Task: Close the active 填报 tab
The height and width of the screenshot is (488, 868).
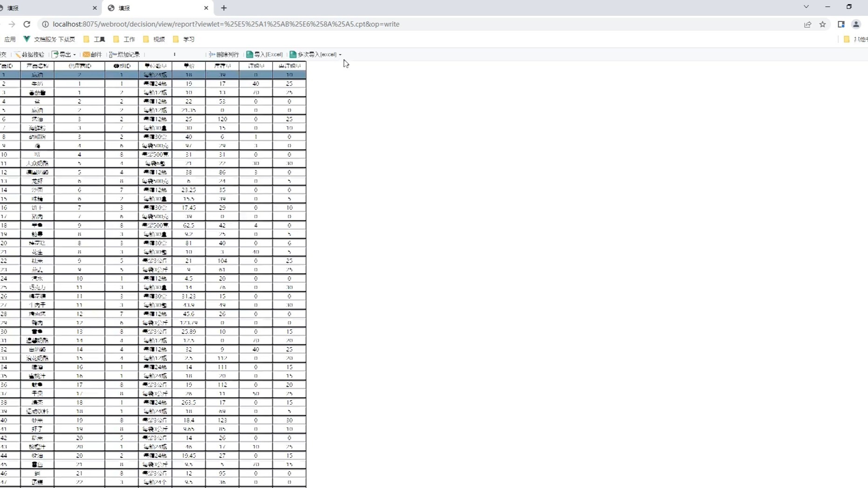Action: pyautogui.click(x=206, y=8)
